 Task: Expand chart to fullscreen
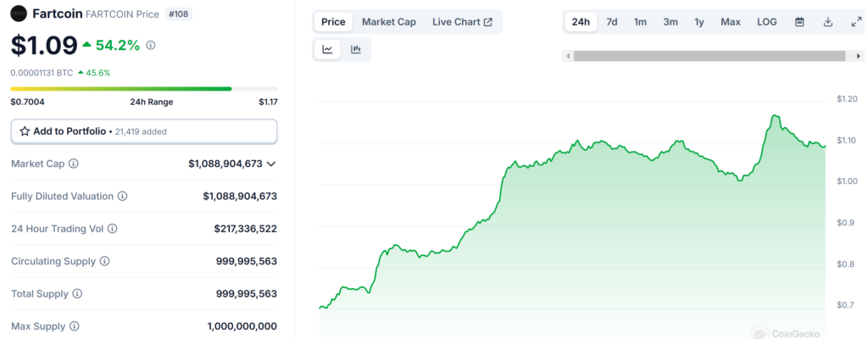(855, 22)
